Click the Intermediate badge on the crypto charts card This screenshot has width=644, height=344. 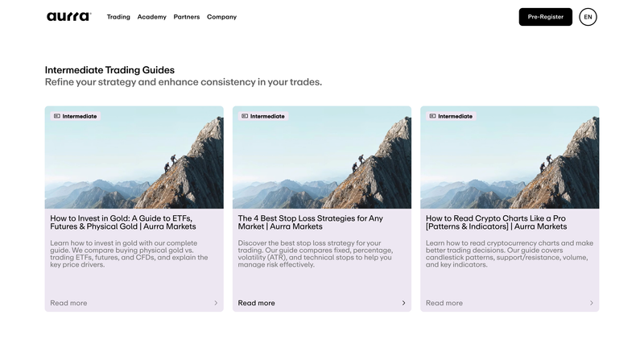pos(451,116)
